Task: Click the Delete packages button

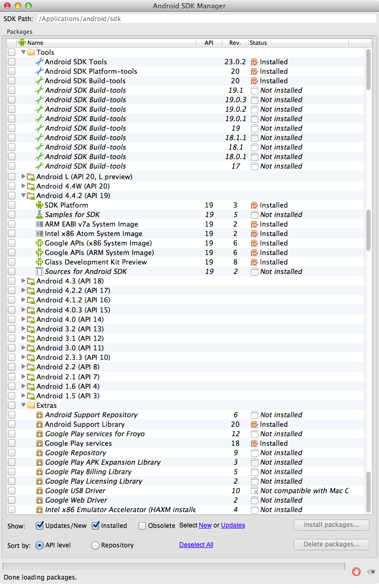Action: (332, 544)
